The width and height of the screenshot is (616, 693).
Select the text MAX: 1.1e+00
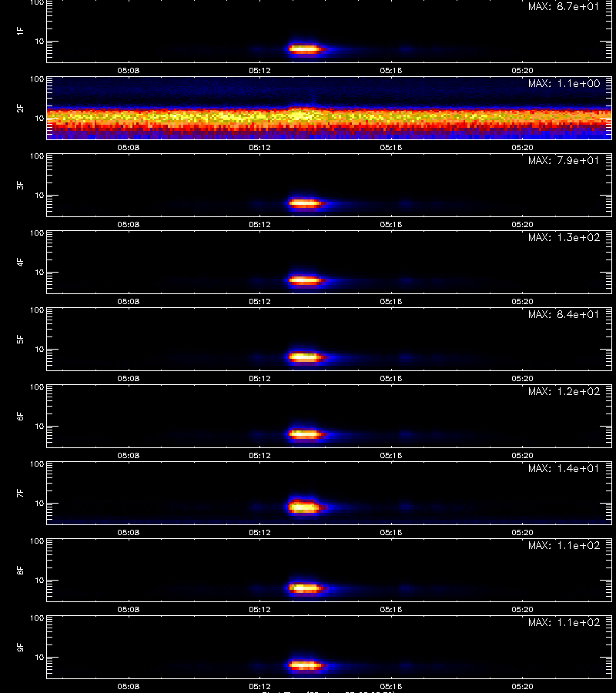(564, 83)
